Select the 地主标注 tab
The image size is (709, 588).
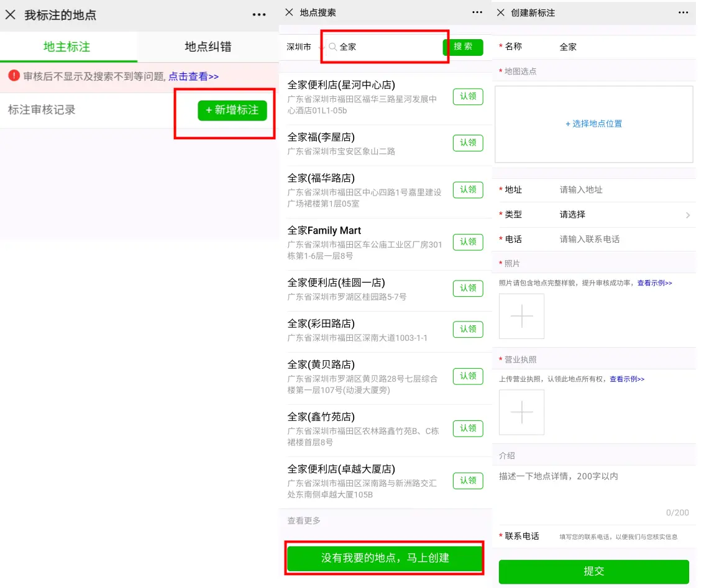coord(67,47)
